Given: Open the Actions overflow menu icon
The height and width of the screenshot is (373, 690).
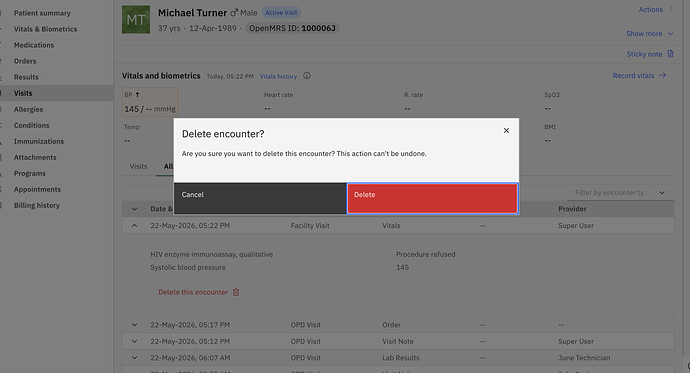Looking at the screenshot, I should click(671, 10).
